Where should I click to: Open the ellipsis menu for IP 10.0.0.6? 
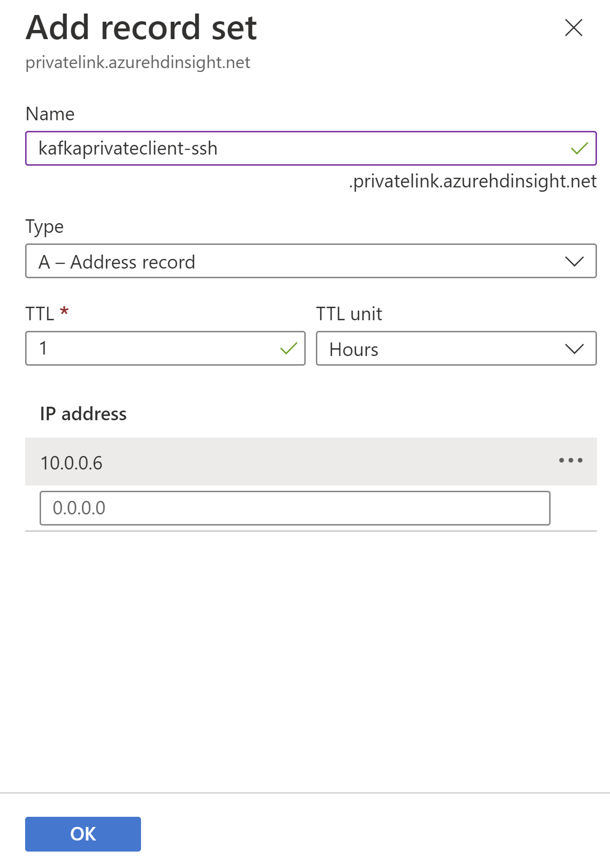[x=570, y=460]
